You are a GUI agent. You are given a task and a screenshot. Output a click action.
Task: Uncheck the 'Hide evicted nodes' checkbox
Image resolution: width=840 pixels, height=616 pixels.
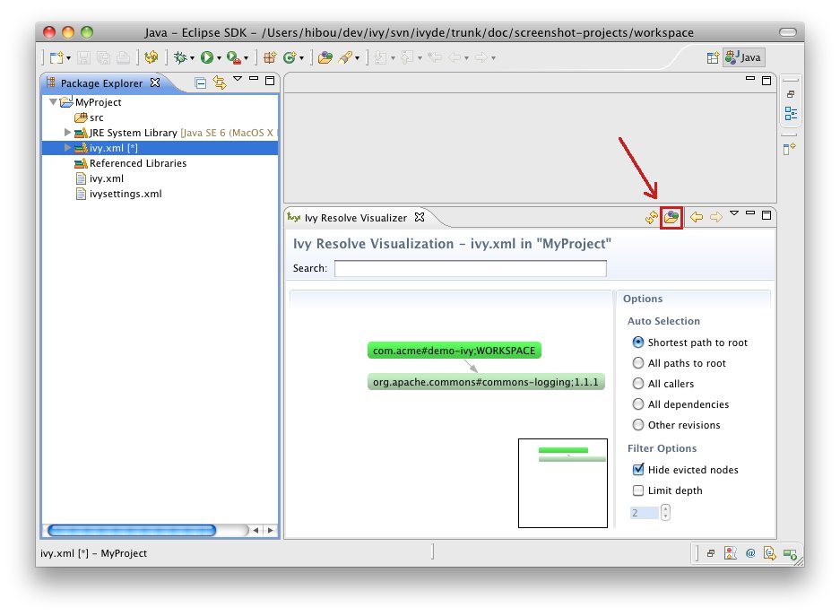coord(638,469)
